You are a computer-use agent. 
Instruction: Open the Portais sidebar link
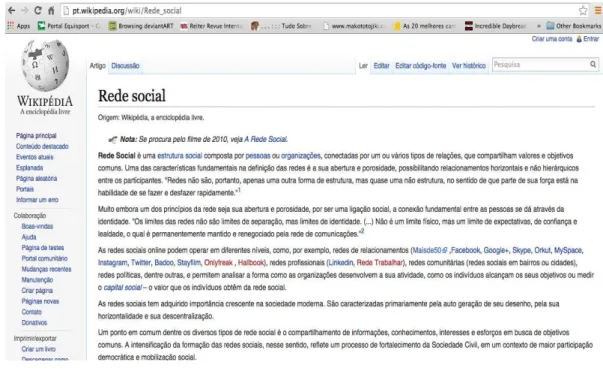(25, 189)
